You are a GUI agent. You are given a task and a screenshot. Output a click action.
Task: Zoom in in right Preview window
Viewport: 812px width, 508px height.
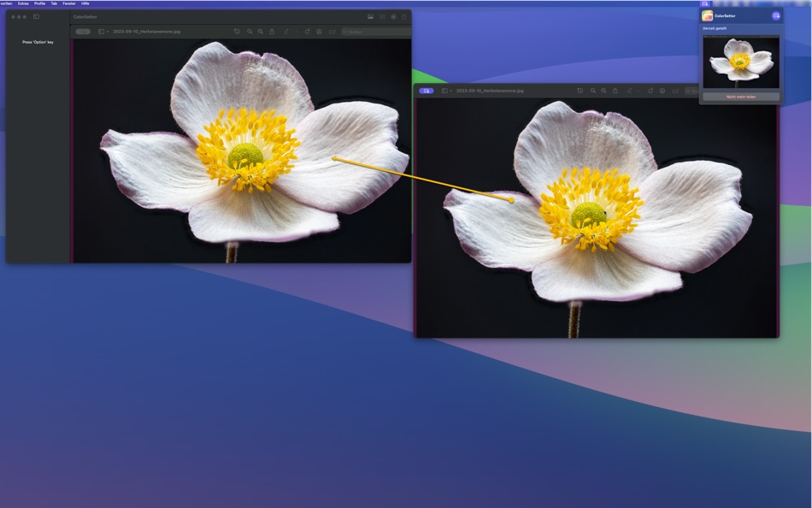click(603, 91)
